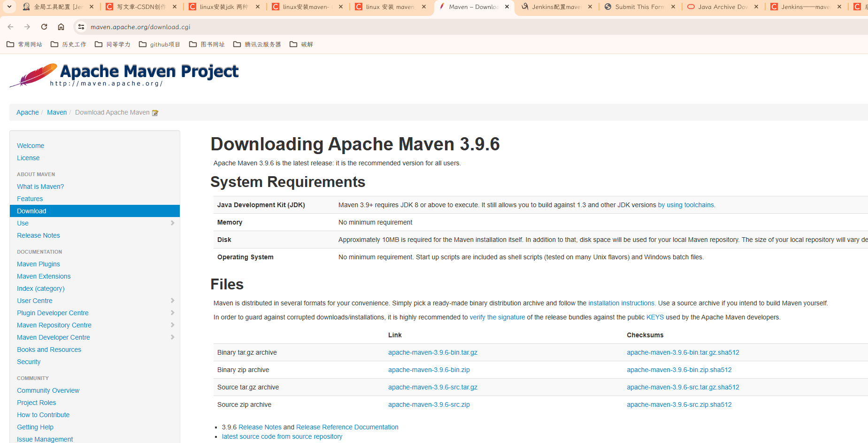Go to browser home page icon

[61, 27]
